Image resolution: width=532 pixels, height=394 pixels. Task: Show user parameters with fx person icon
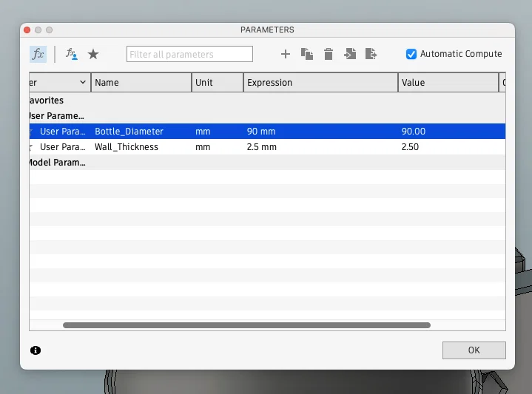pyautogui.click(x=72, y=54)
